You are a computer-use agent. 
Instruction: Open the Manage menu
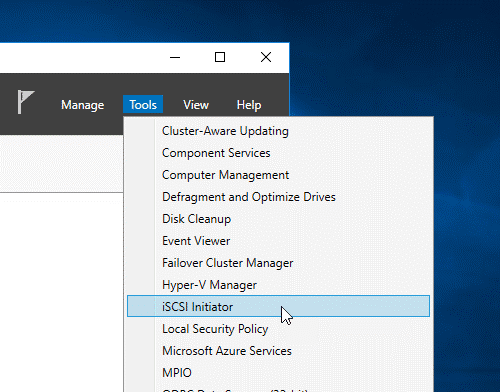coord(82,105)
